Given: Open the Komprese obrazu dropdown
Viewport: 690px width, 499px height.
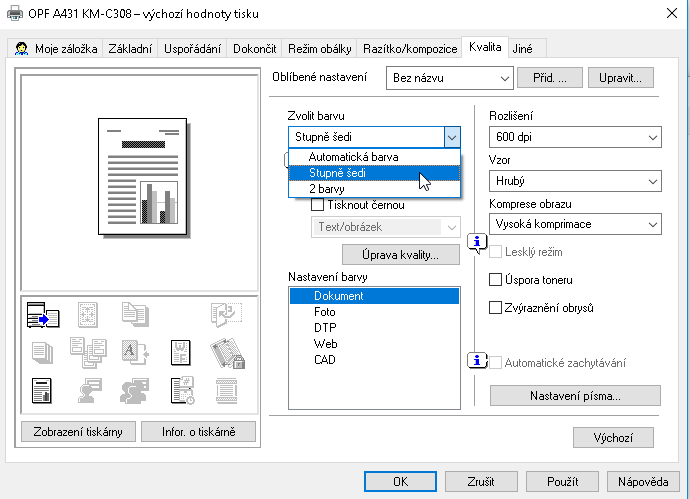Looking at the screenshot, I should tap(575, 225).
